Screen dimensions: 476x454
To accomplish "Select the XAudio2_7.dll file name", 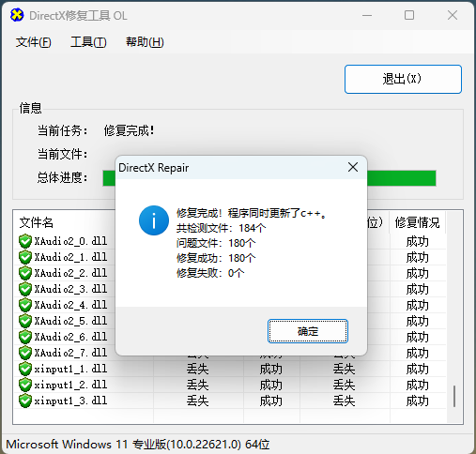I will (70, 353).
